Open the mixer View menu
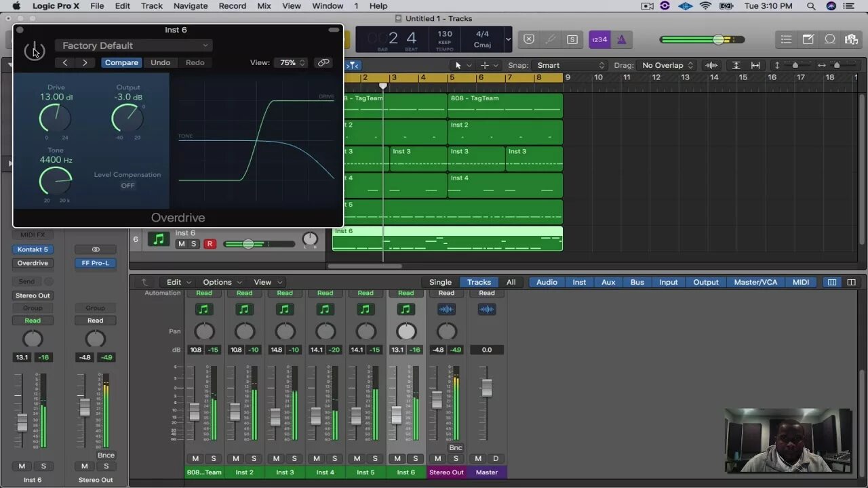Viewport: 868px width, 488px height. tap(267, 282)
